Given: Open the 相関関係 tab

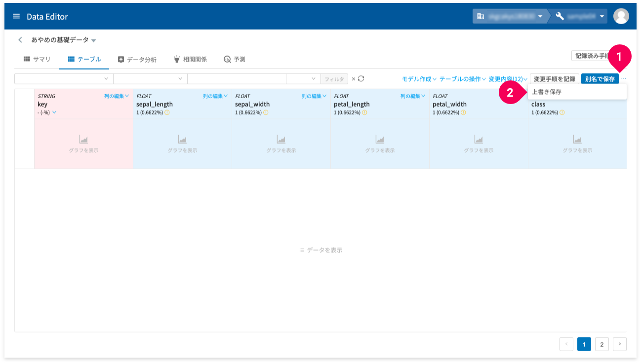Looking at the screenshot, I should tap(190, 59).
